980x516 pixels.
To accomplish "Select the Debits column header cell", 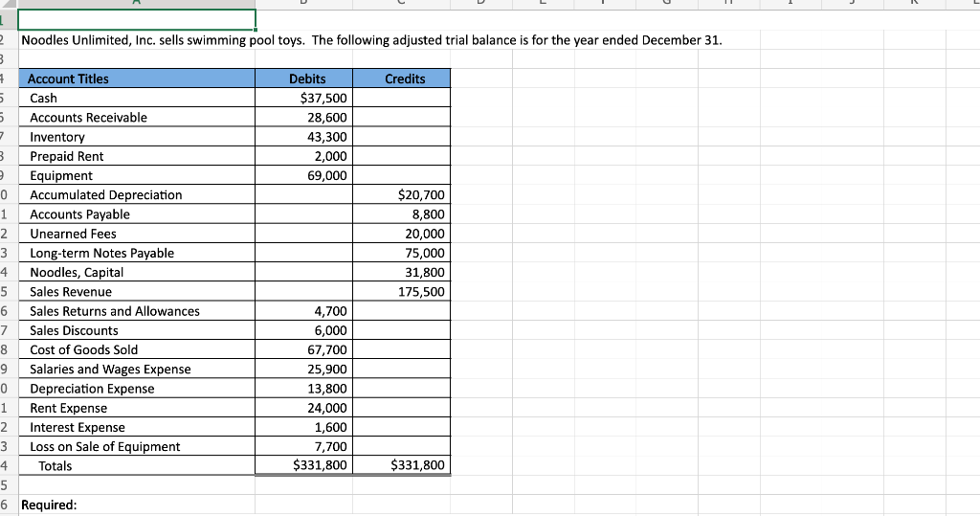I will 303,79.
